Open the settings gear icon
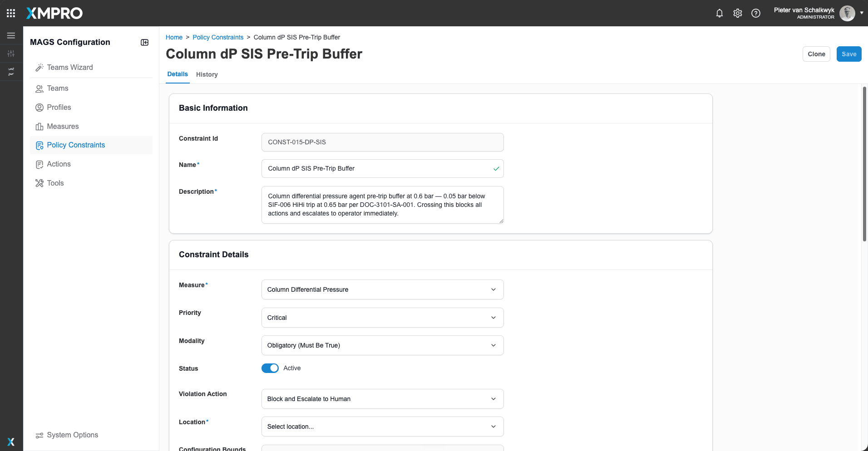Viewport: 868px width, 451px height. click(x=738, y=13)
